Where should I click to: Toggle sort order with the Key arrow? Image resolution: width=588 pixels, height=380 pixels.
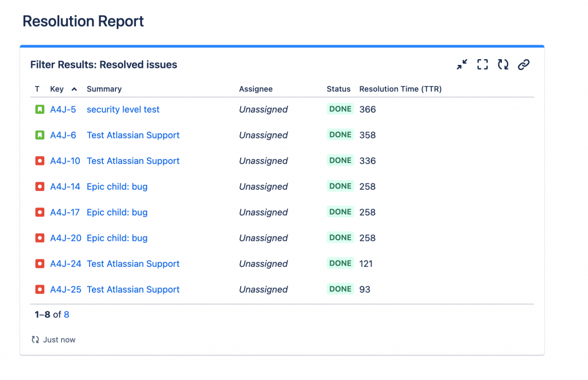[74, 89]
